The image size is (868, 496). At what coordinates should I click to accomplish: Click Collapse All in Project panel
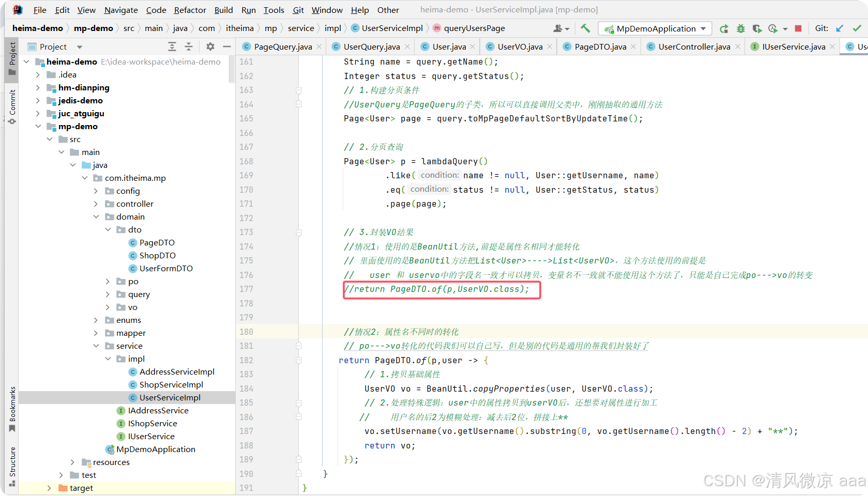click(189, 47)
